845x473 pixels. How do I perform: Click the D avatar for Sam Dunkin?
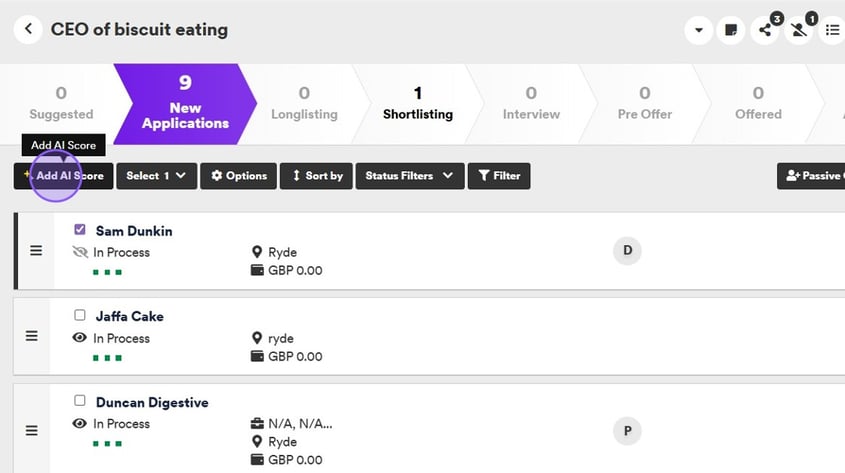point(627,250)
